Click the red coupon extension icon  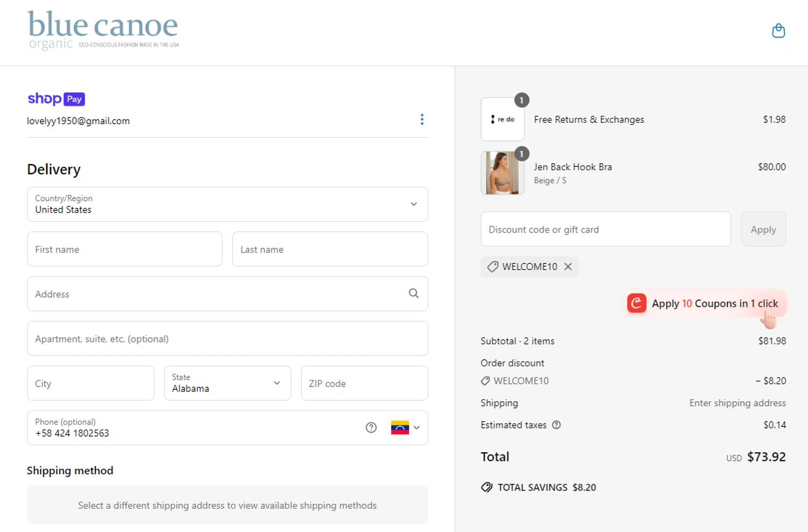click(x=636, y=303)
